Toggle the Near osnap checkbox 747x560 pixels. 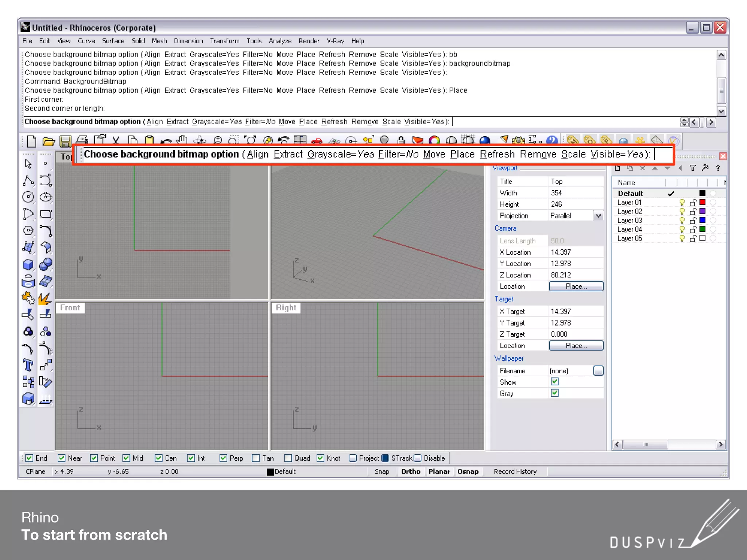coord(62,458)
